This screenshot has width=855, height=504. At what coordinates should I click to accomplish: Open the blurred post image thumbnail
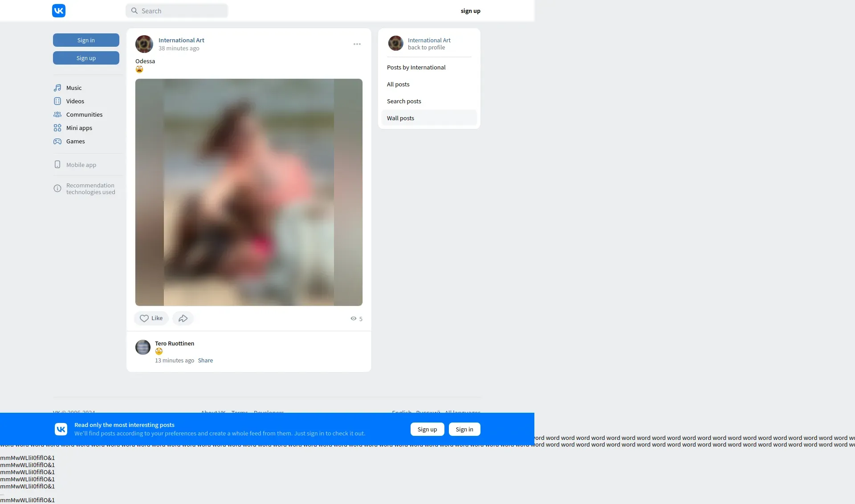[x=248, y=192]
